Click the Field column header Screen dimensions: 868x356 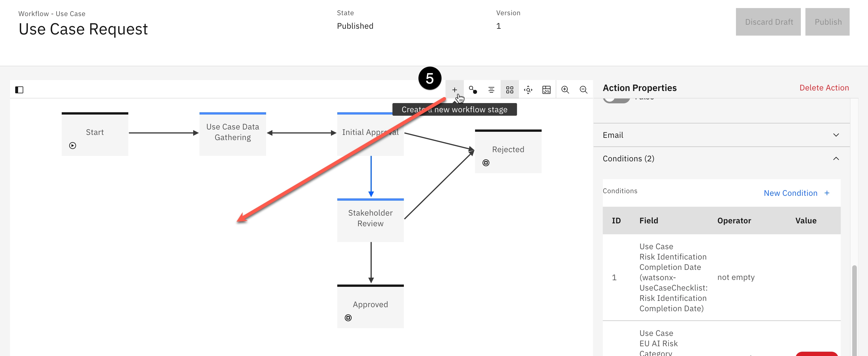click(648, 221)
